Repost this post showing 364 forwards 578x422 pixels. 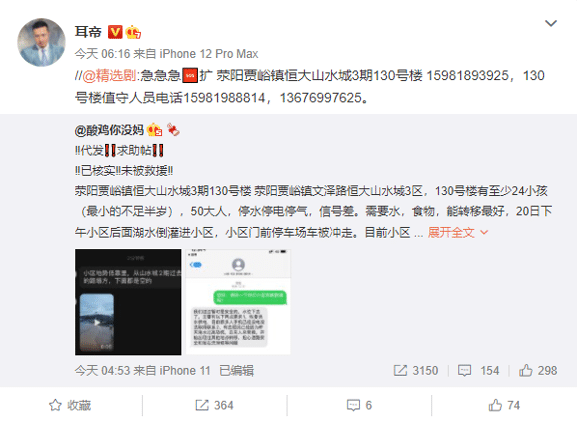(214, 405)
